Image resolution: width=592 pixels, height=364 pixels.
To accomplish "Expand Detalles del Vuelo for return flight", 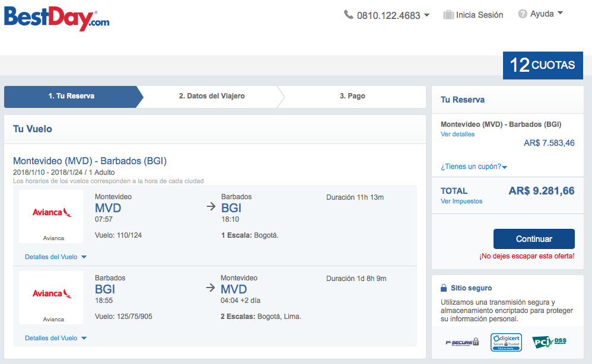I will pyautogui.click(x=56, y=338).
